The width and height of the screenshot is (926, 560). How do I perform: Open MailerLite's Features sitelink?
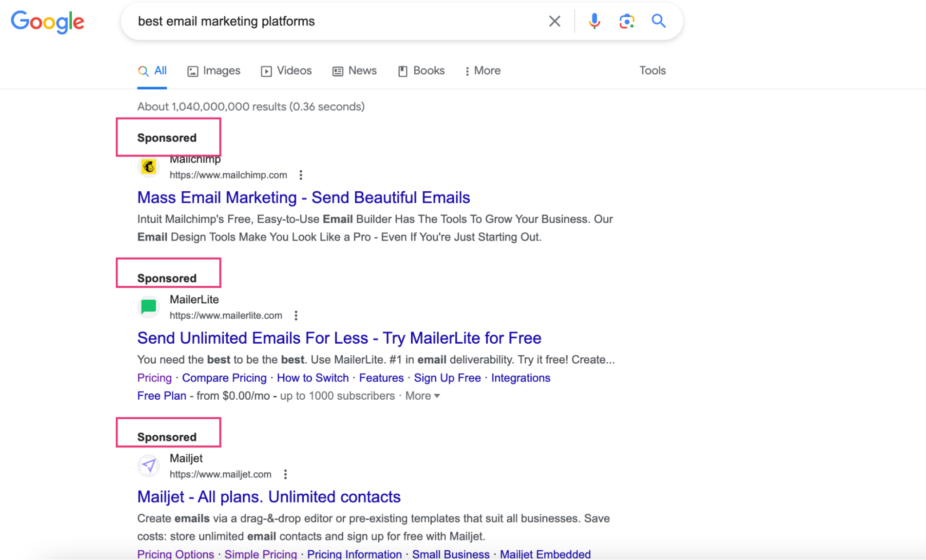381,378
